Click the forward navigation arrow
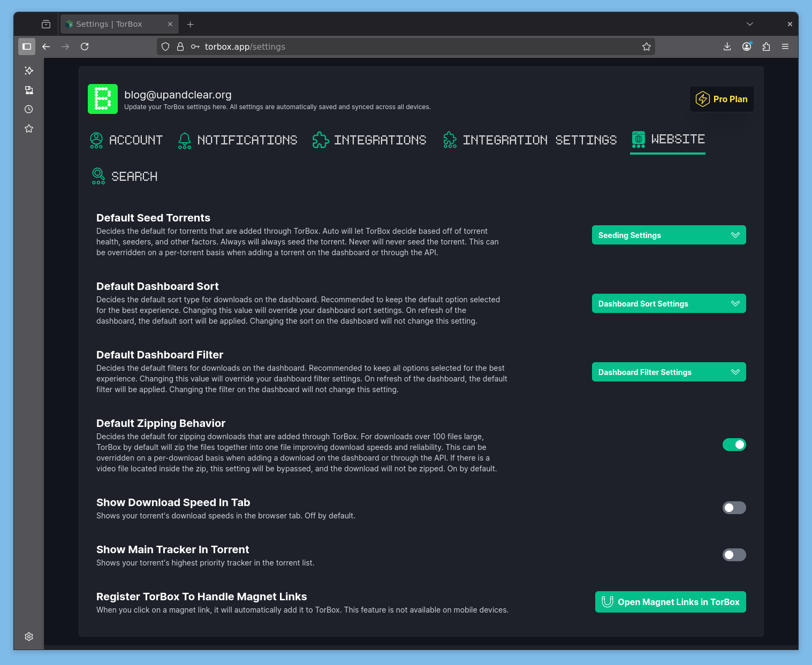This screenshot has width=812, height=665. click(x=65, y=47)
